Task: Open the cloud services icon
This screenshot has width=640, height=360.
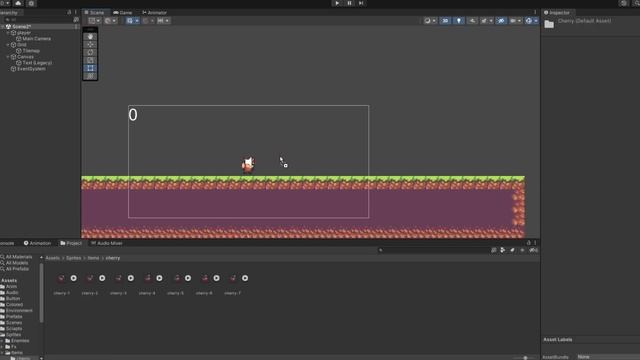Action: pos(18,3)
